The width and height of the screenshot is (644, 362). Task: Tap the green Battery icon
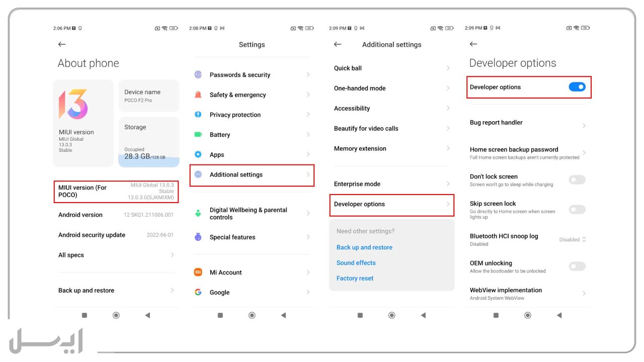coord(198,135)
